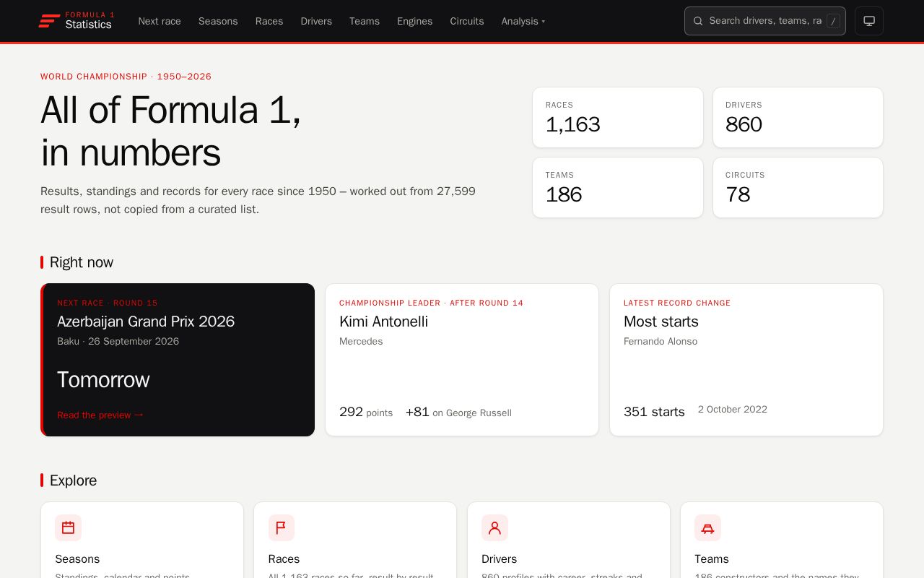Click the Teams car icon

point(707,528)
